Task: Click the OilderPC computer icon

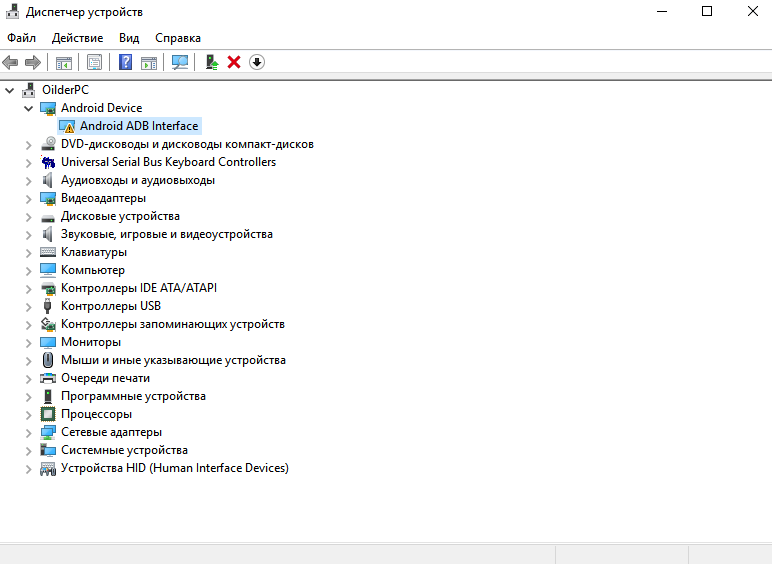Action: [x=29, y=90]
